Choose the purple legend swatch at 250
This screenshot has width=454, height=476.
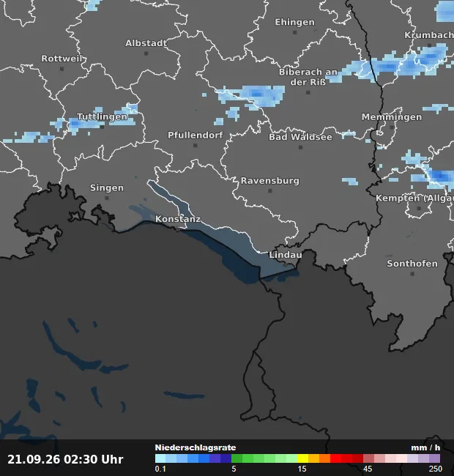pos(434,458)
